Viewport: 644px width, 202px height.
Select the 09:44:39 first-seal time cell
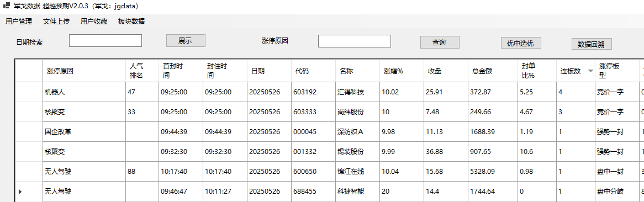click(x=180, y=132)
